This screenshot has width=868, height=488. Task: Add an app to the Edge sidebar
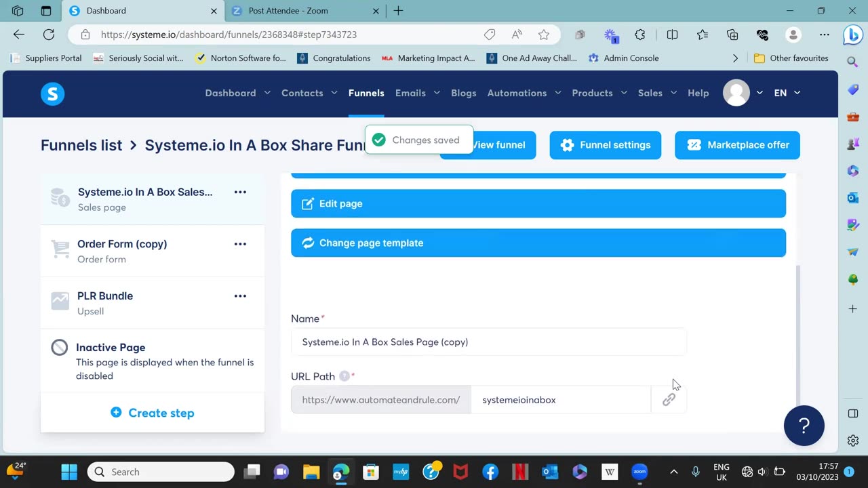(853, 309)
